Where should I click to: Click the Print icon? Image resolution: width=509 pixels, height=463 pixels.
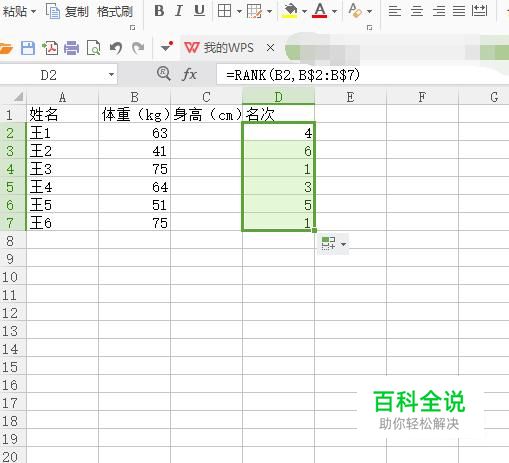click(x=72, y=48)
